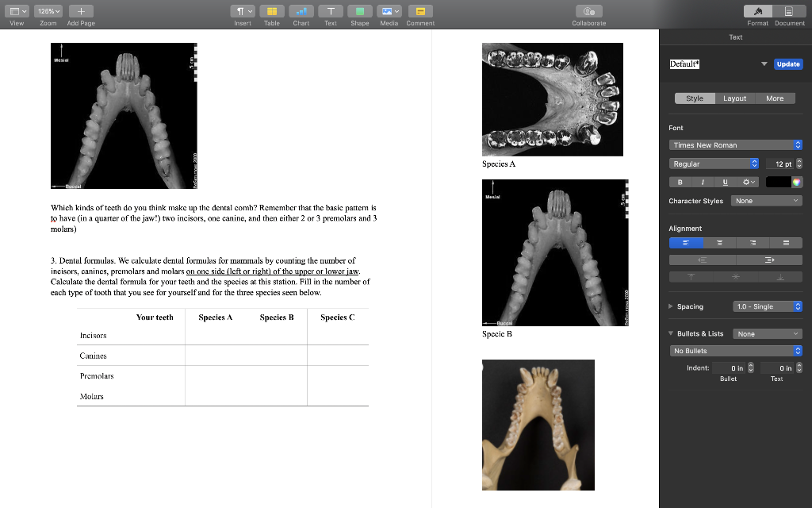812x508 pixels.
Task: Insert a table using the Table icon
Action: 271,11
